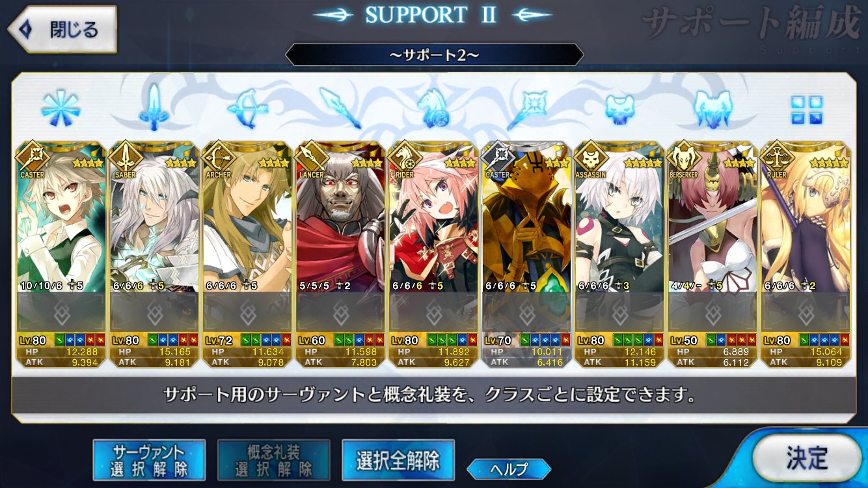Image resolution: width=868 pixels, height=488 pixels.
Task: Select the Saber class sword icon
Action: coord(154,107)
